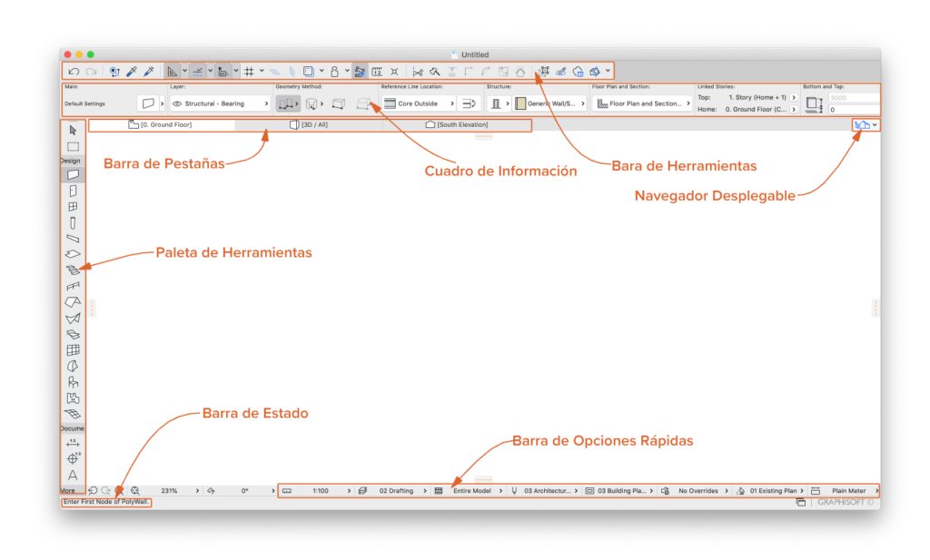Open the South Elevation tab
Viewport: 930px width, 560px height.
tap(457, 124)
